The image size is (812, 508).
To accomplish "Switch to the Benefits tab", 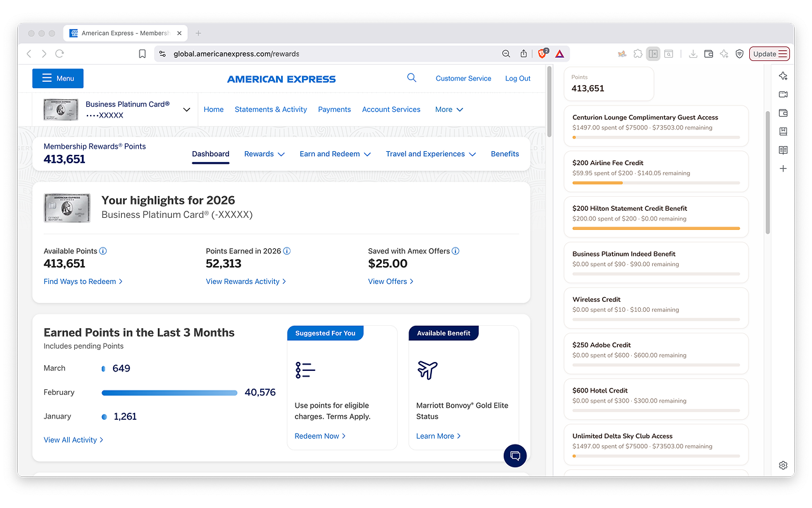I will click(505, 154).
